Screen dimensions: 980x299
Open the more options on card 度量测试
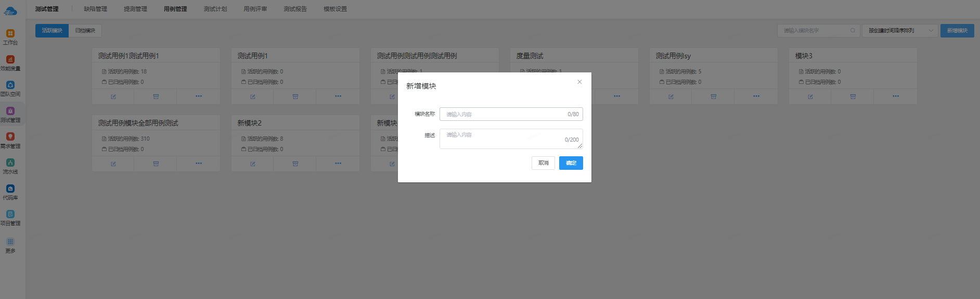click(617, 96)
